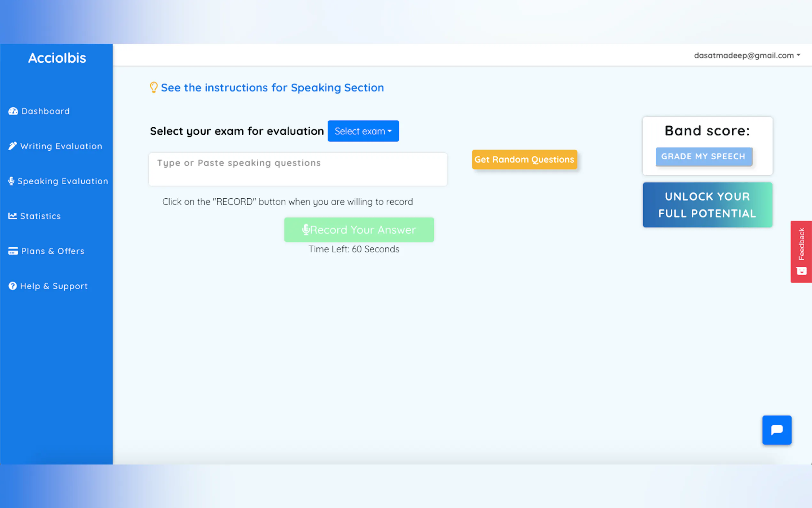Open the red Feedback side tab
Image resolution: width=812 pixels, height=508 pixels.
pos(801,251)
